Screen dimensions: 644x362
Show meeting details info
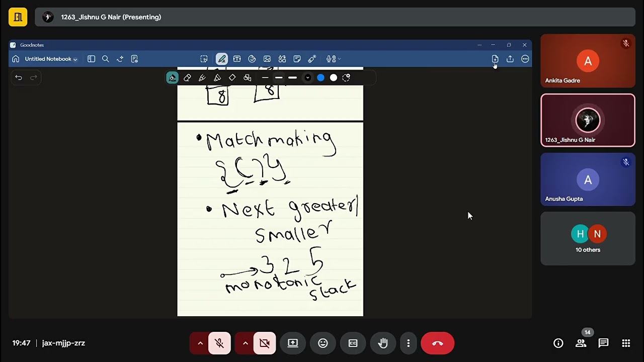tap(558, 343)
